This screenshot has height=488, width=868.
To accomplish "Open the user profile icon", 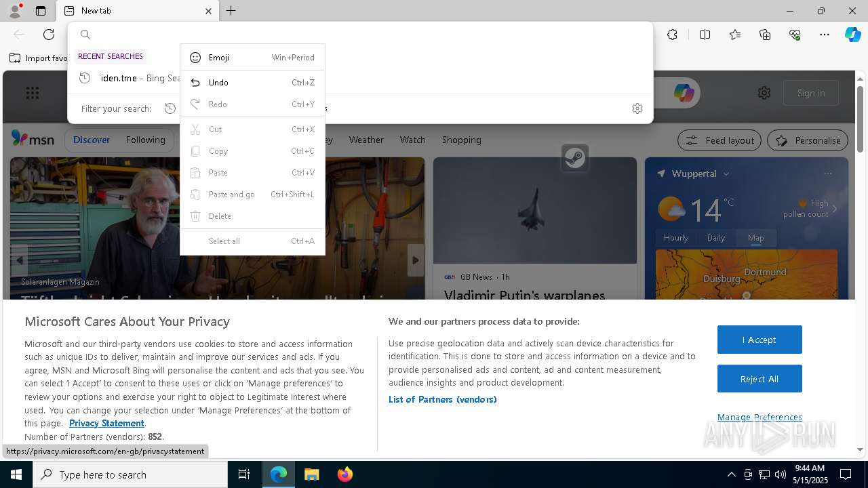I will tap(14, 11).
